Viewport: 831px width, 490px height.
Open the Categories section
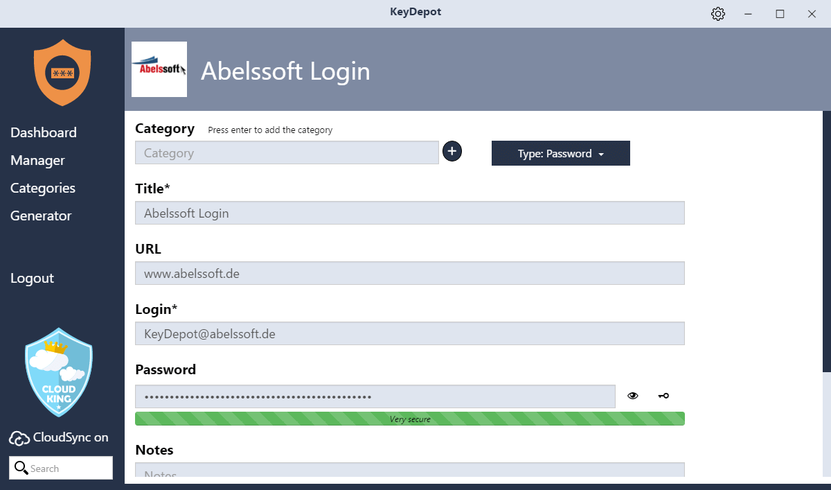click(x=43, y=188)
